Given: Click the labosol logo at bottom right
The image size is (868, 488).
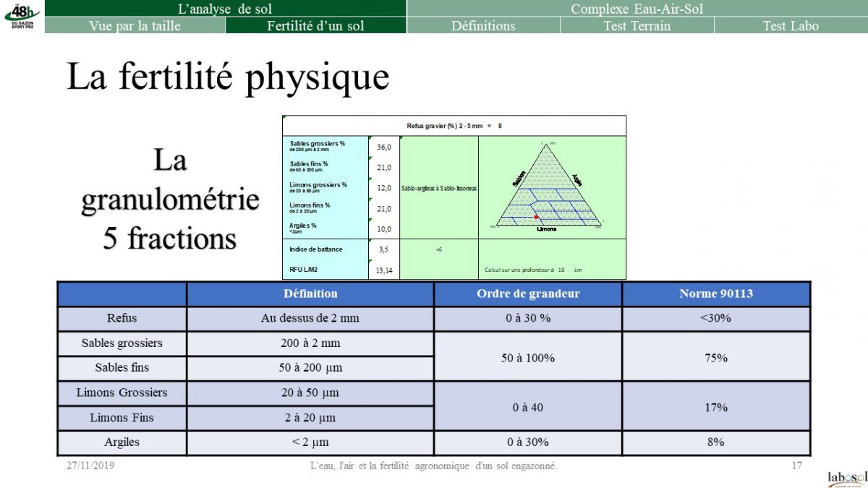Looking at the screenshot, I should tap(846, 479).
